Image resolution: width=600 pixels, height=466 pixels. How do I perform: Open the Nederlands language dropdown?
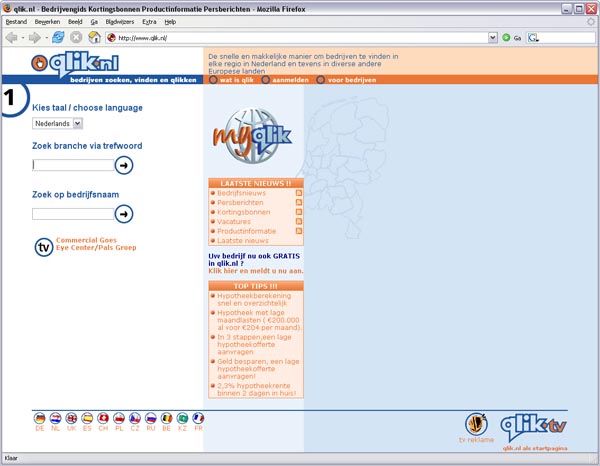(x=57, y=123)
